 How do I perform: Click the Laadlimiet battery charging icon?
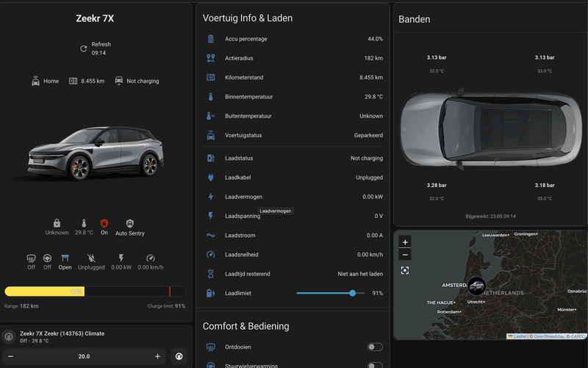(211, 293)
